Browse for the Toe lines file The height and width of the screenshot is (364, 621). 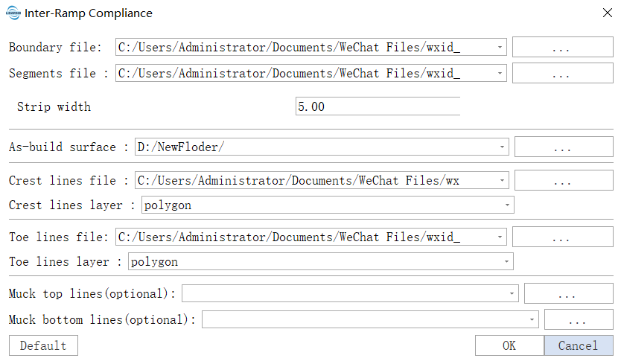pos(561,238)
